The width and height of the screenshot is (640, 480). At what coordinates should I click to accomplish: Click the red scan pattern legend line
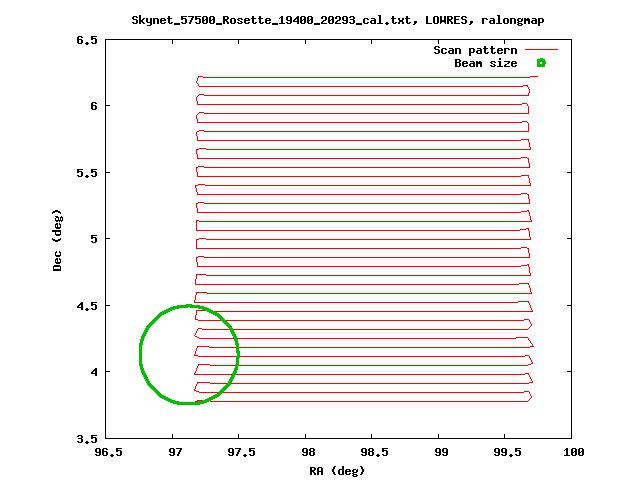[541, 50]
